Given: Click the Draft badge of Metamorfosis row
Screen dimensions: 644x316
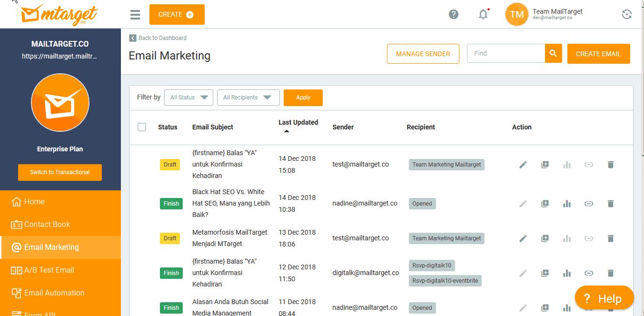Looking at the screenshot, I should [x=170, y=238].
